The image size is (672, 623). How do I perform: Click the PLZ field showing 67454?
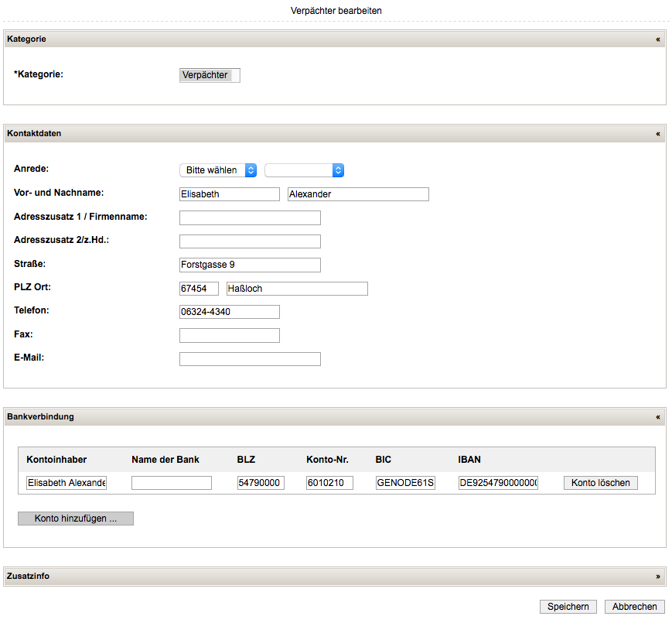click(199, 289)
